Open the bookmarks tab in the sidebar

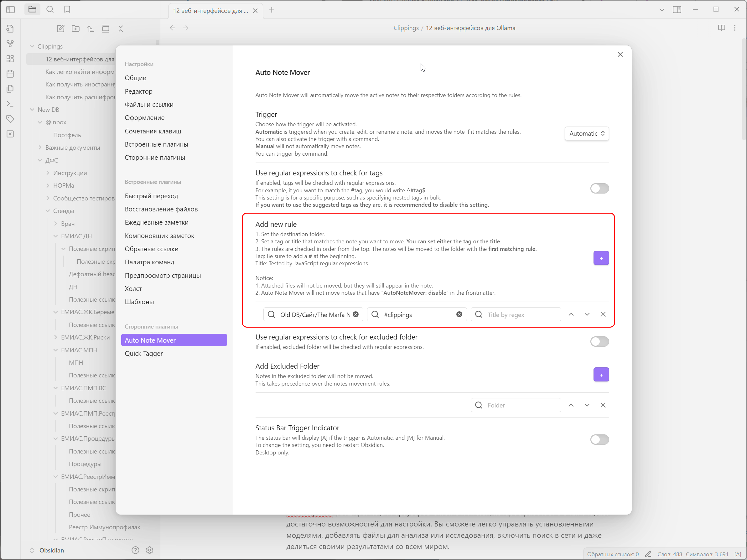pos(67,9)
